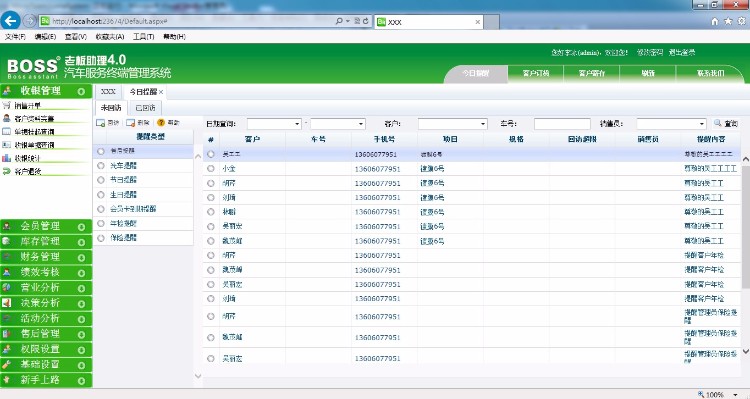Open the 工具(T) menu

[x=143, y=36]
